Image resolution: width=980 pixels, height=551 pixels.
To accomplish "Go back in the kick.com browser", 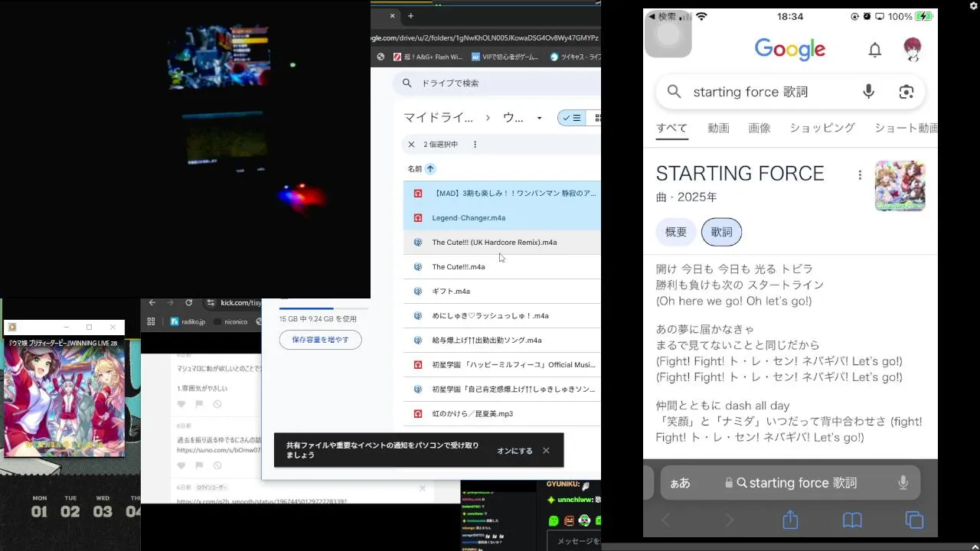I will (x=152, y=303).
